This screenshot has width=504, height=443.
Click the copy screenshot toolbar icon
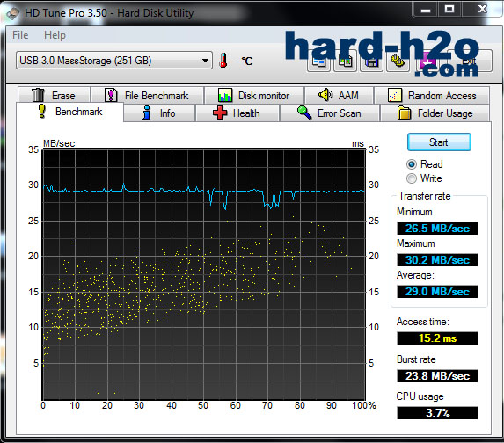[x=345, y=61]
